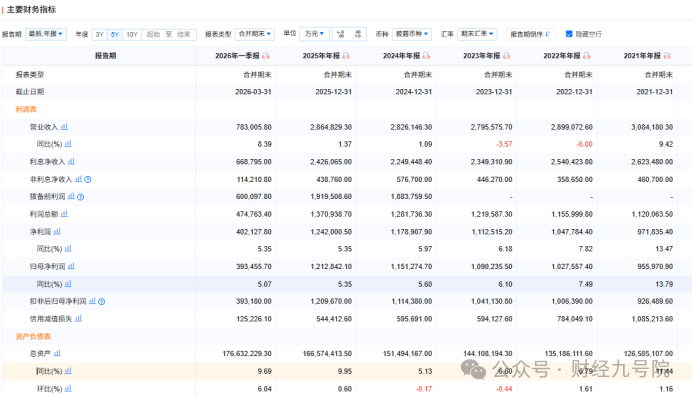Open chart icon for 营业收入 row
Viewport: 692px width, 397px height.
click(64, 127)
